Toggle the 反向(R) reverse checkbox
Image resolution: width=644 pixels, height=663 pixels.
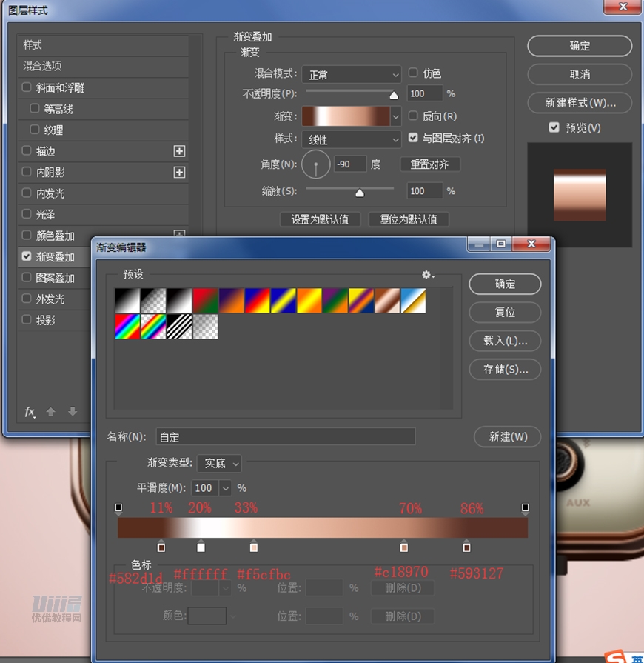pos(414,116)
